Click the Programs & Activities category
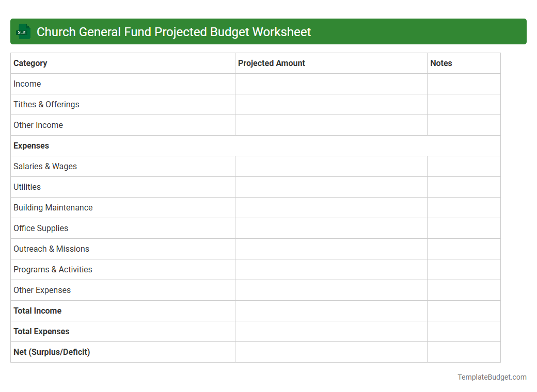The image size is (537, 392). [x=53, y=269]
